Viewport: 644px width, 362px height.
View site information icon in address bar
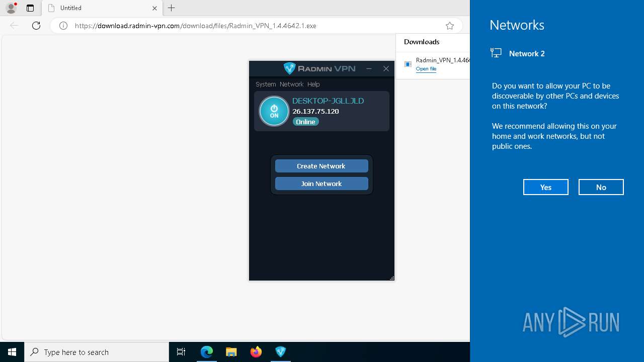[x=63, y=26]
